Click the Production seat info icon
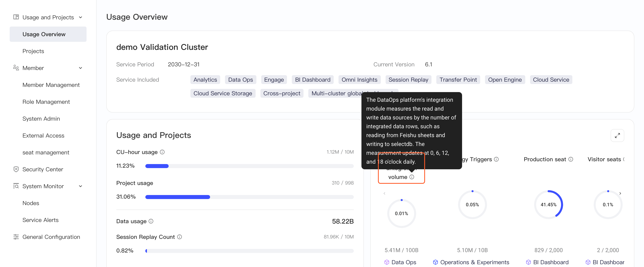The width and height of the screenshot is (644, 267). pos(571,159)
